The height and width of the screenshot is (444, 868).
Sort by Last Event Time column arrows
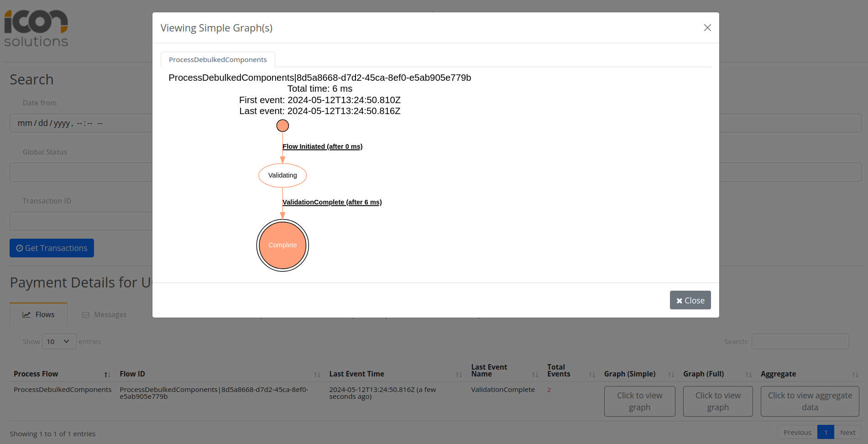click(x=459, y=375)
